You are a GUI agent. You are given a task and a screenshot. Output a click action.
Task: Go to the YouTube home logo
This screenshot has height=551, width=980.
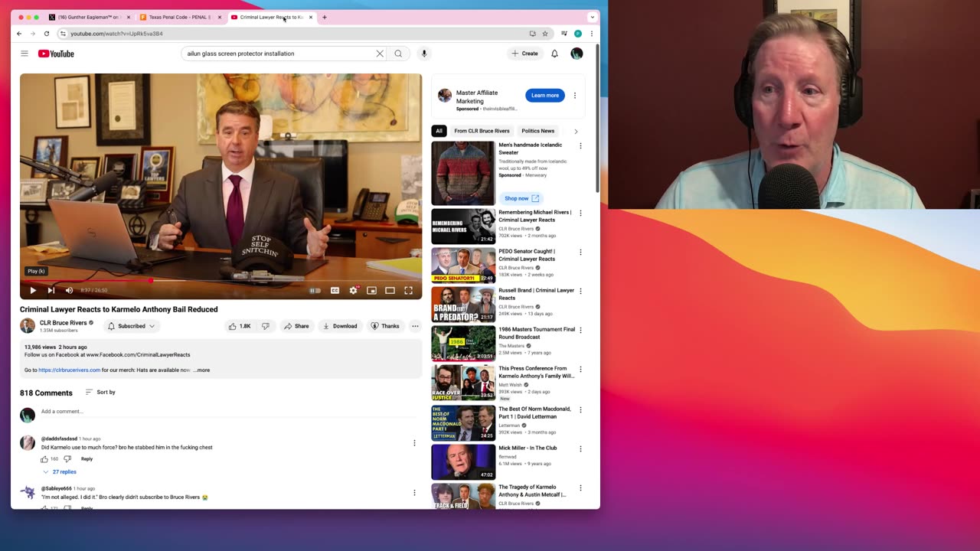[56, 54]
